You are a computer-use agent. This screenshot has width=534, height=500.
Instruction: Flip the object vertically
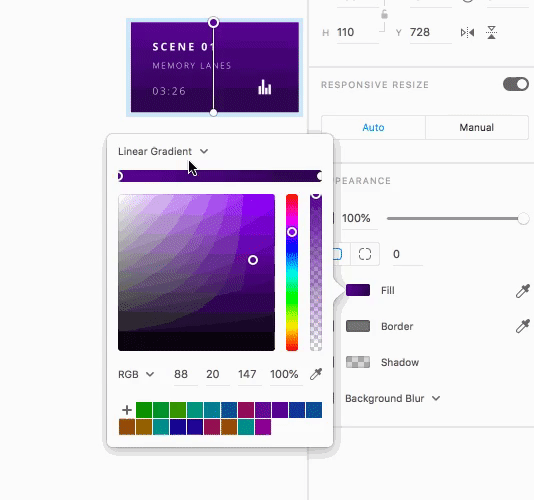(491, 33)
